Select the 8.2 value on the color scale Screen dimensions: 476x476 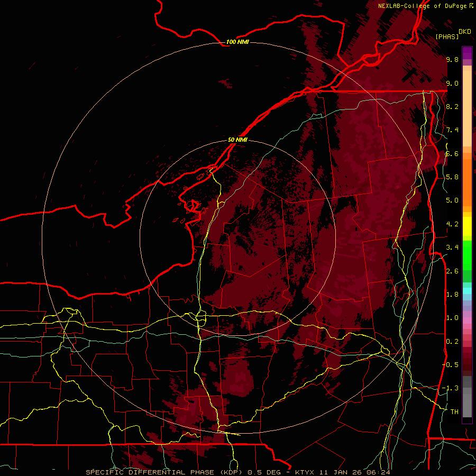[452, 106]
